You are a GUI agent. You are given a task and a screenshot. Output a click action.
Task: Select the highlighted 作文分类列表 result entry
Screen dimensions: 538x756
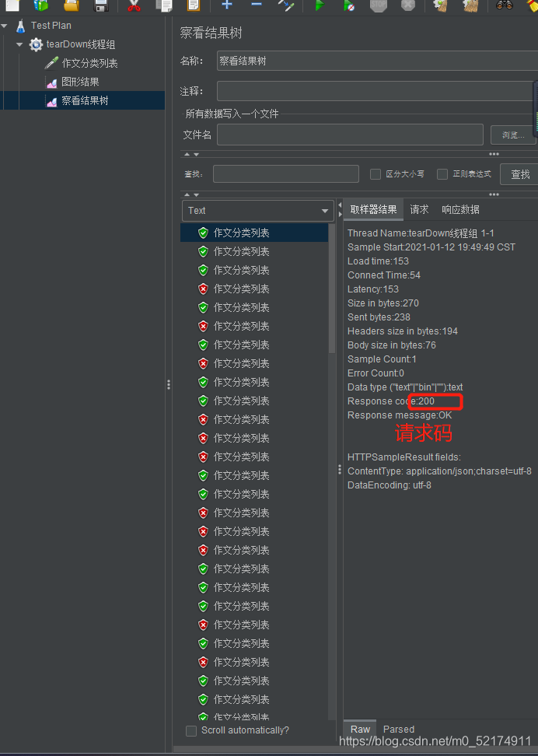[x=254, y=233]
